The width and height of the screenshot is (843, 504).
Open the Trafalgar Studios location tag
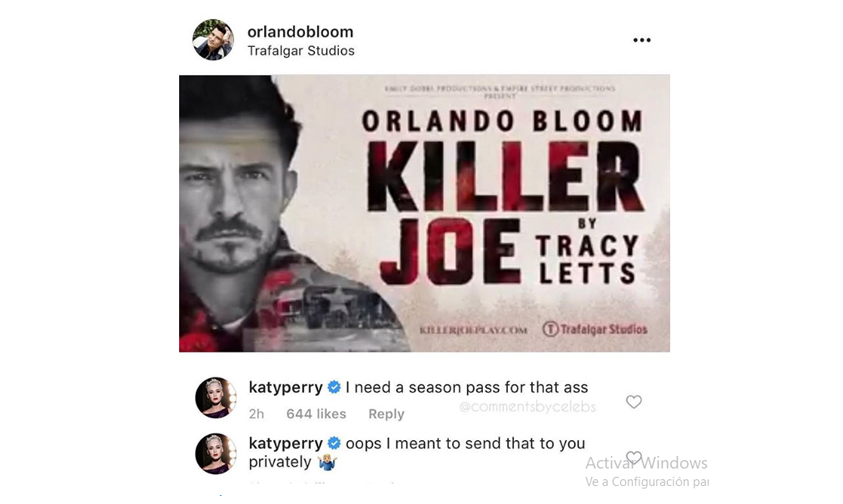click(301, 51)
